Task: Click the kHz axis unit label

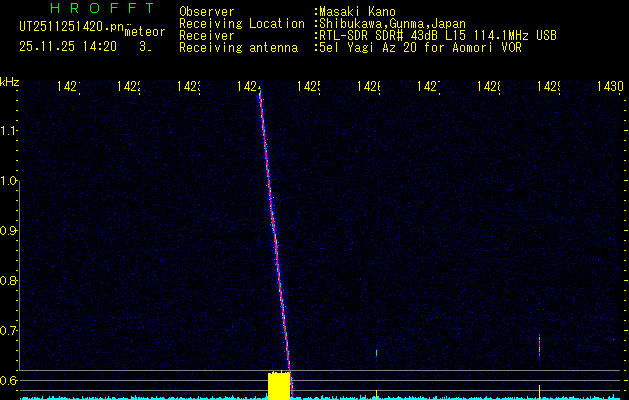Action: 10,81
